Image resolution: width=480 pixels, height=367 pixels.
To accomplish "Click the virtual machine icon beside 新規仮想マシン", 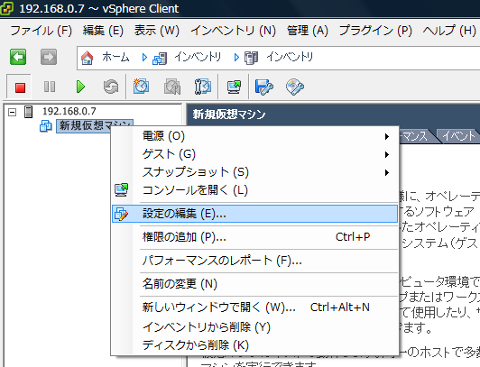I will click(x=46, y=126).
